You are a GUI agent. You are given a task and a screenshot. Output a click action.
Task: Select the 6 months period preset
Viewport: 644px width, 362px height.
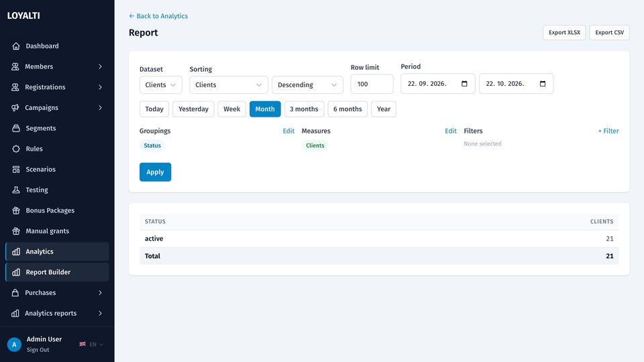click(x=347, y=109)
